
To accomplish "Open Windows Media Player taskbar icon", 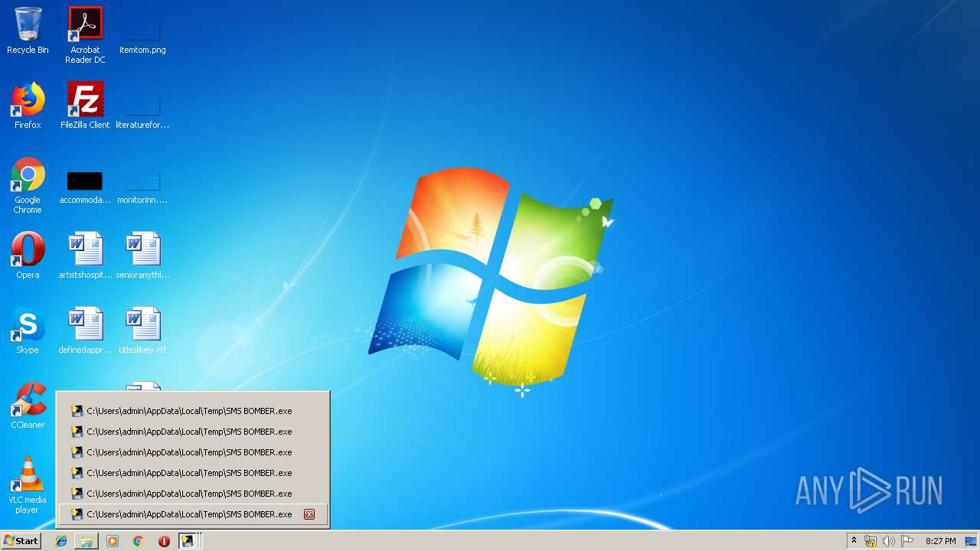I will tap(113, 541).
